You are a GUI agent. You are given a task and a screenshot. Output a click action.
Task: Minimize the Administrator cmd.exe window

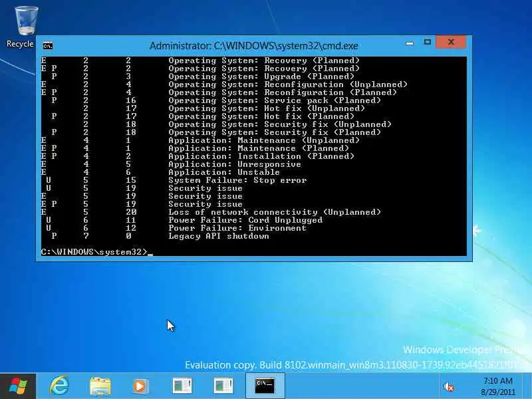click(x=410, y=43)
